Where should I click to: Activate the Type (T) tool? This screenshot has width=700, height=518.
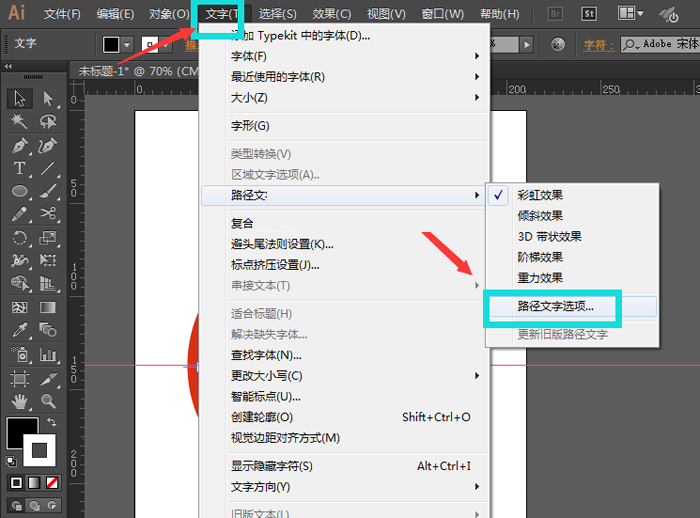19,168
